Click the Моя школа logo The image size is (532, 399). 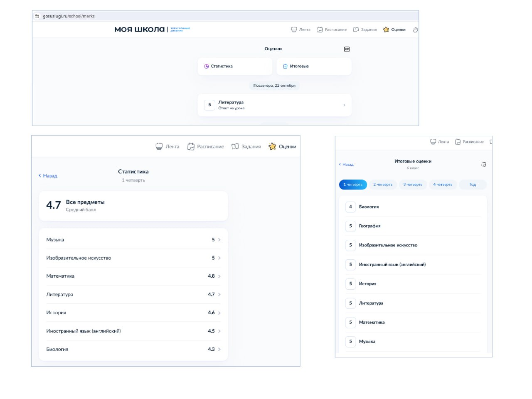click(x=140, y=30)
